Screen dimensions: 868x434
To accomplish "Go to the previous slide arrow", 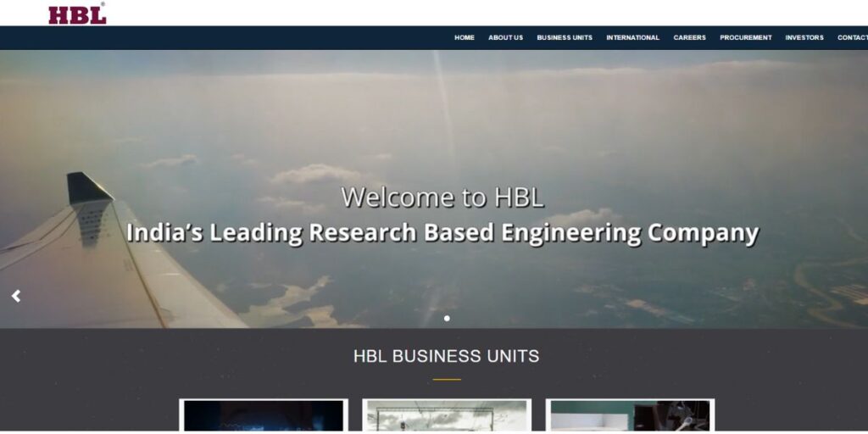I will point(16,296).
